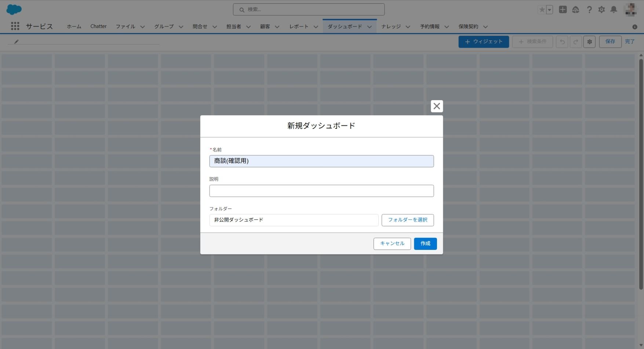Open the App Launcher grid icon

pyautogui.click(x=15, y=26)
